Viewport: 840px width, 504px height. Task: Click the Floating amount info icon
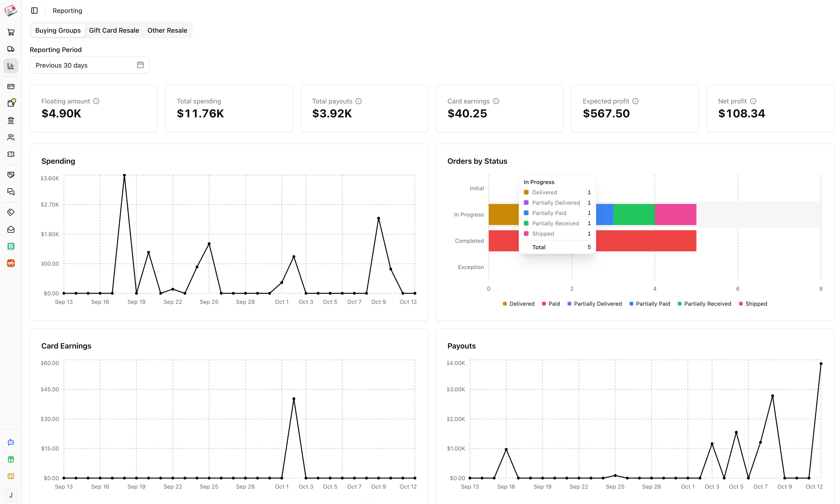96,101
